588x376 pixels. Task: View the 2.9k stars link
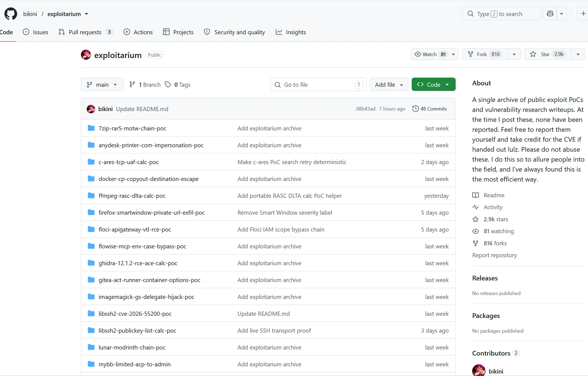tap(490, 219)
